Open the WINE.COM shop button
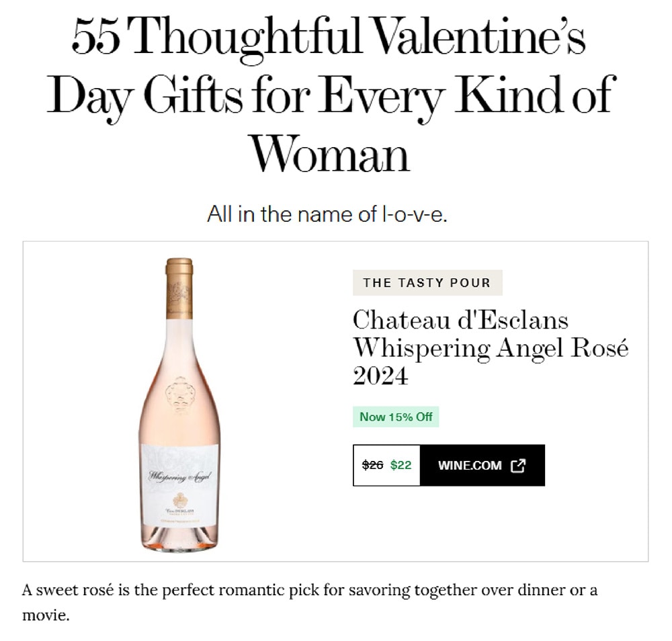 point(481,465)
